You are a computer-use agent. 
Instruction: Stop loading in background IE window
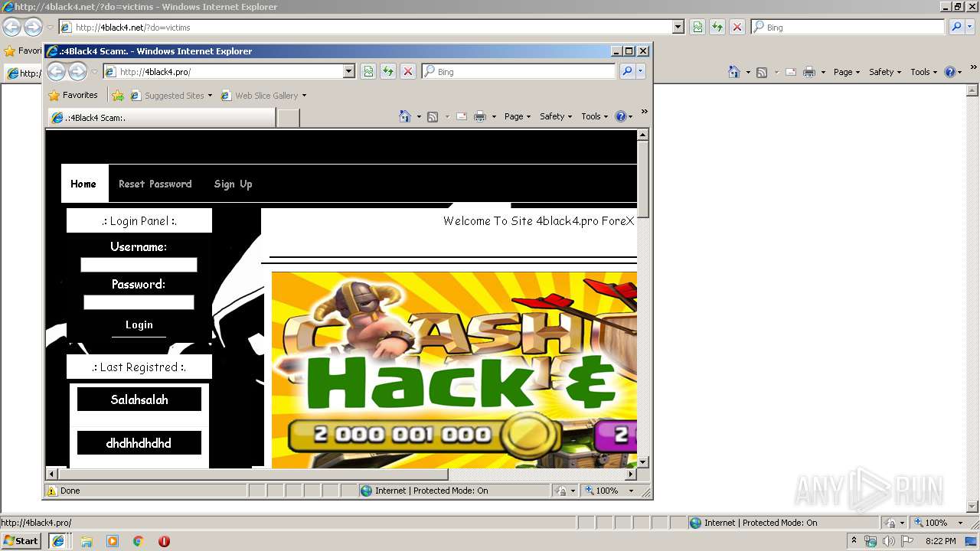737,27
